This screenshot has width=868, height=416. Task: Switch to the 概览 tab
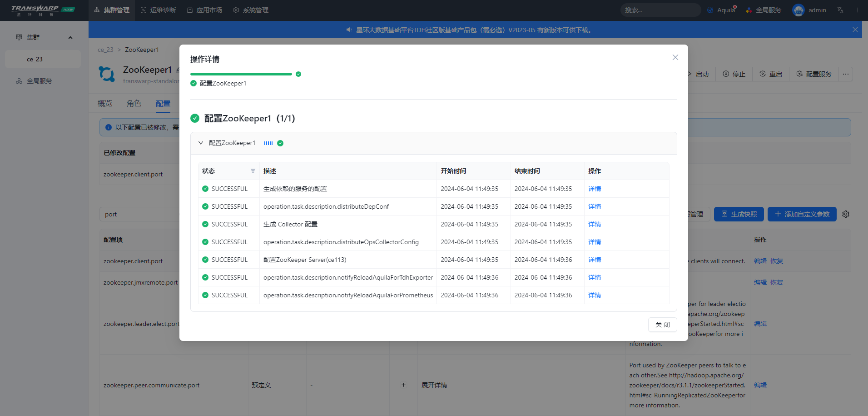coord(105,104)
